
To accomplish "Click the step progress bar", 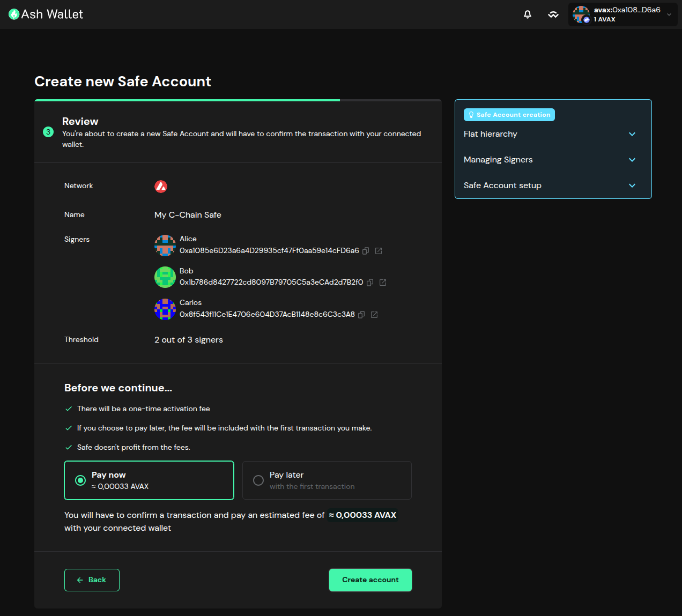I will coord(238,100).
